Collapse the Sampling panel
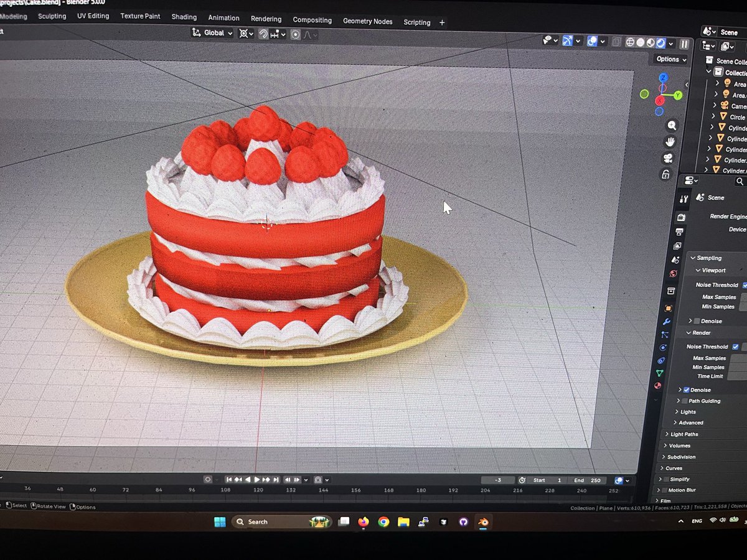This screenshot has width=747, height=560. 692,258
